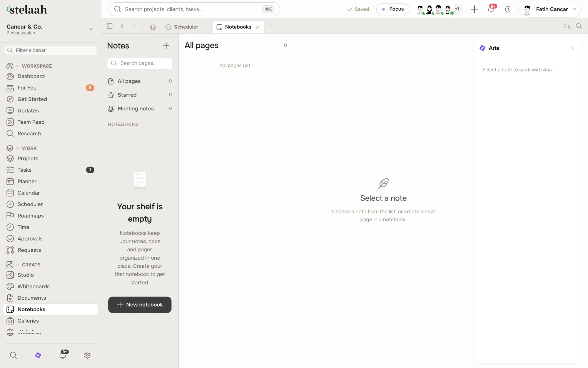This screenshot has width=588, height=368.
Task: Open Galleries in sidebar
Action: 50,321
